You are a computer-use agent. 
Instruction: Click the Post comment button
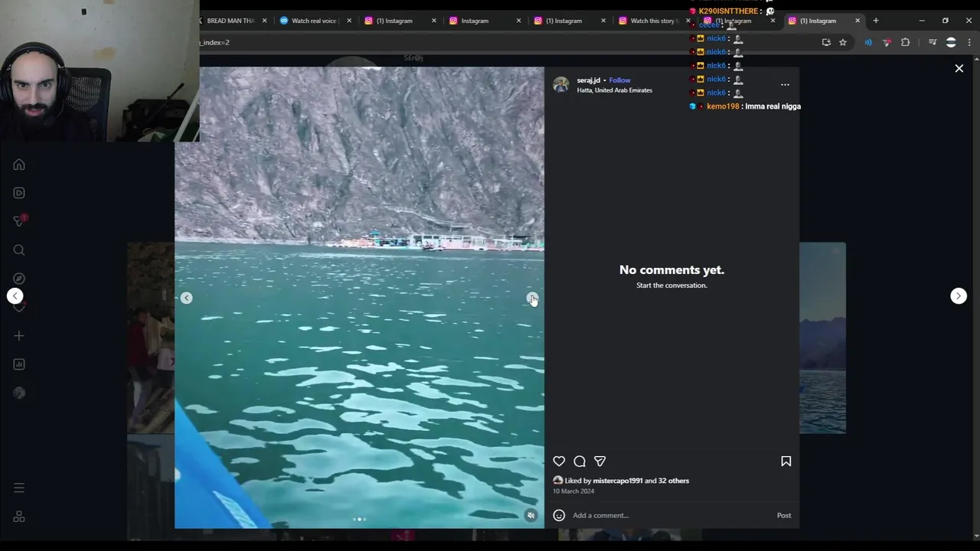784,515
